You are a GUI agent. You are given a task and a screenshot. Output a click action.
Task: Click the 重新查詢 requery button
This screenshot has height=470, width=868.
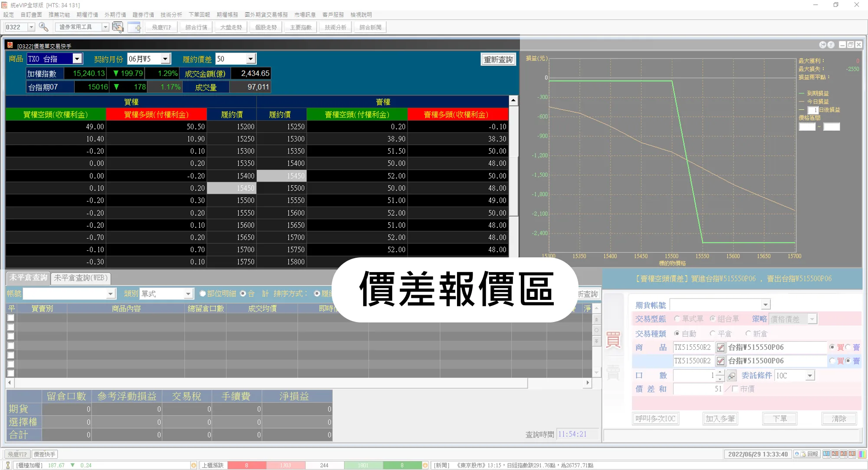click(x=498, y=59)
